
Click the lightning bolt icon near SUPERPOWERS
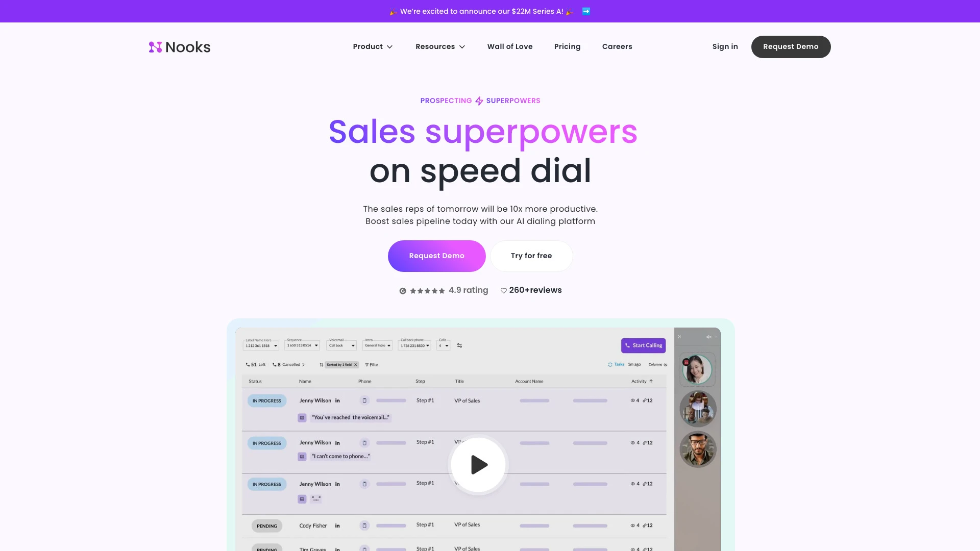(x=479, y=100)
